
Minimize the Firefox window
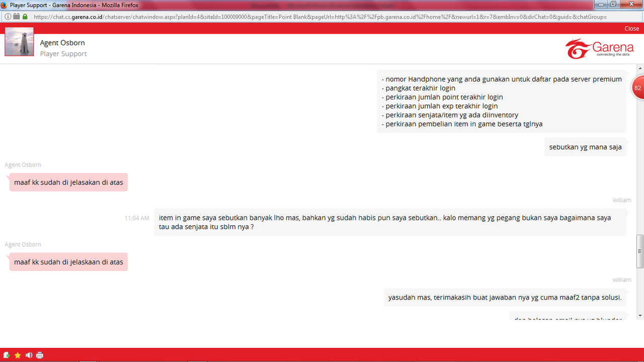click(602, 4)
